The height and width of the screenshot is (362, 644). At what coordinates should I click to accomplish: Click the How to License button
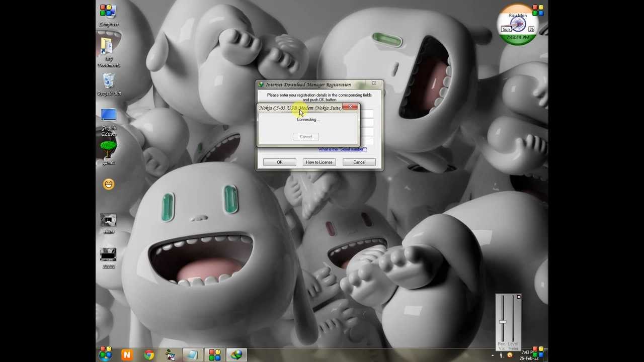coord(319,162)
